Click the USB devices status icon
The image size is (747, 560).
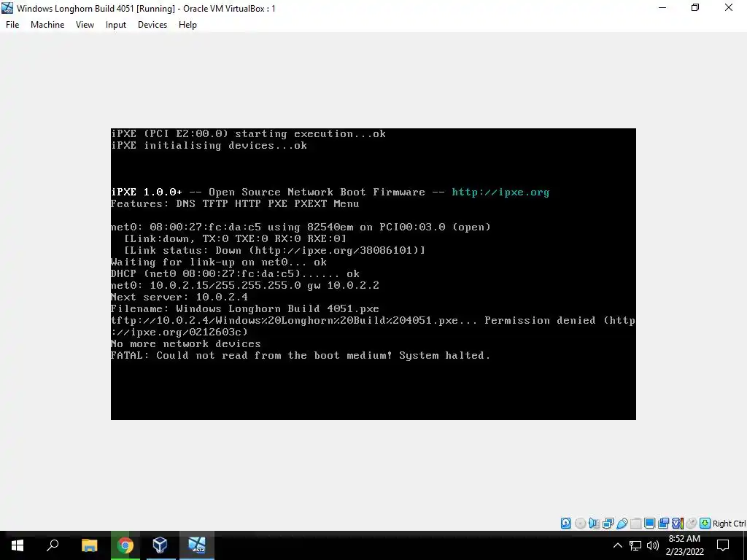[x=622, y=524]
